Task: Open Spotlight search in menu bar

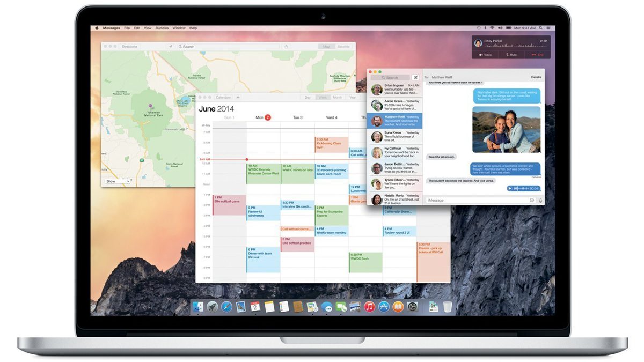Action: [540, 28]
